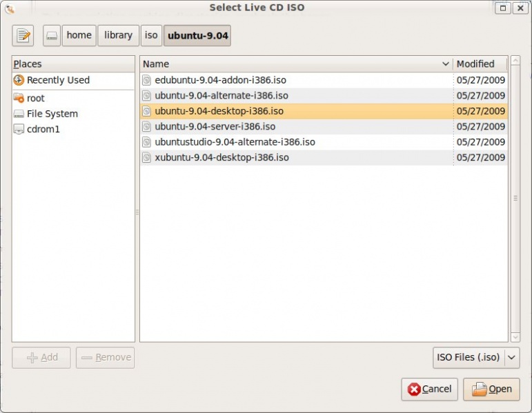Select edubuntu-9.04-addon-i386.iso file
Screen dimensions: 532x413
(220, 80)
